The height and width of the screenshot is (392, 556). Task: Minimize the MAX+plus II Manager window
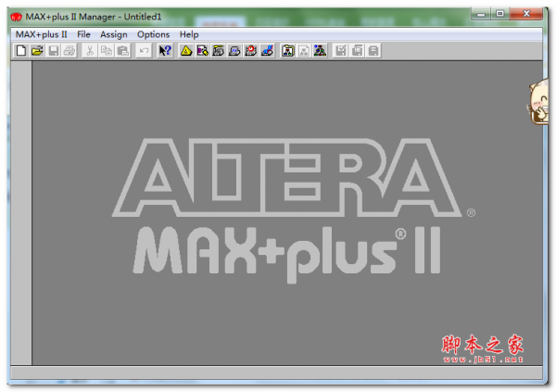tap(481, 14)
